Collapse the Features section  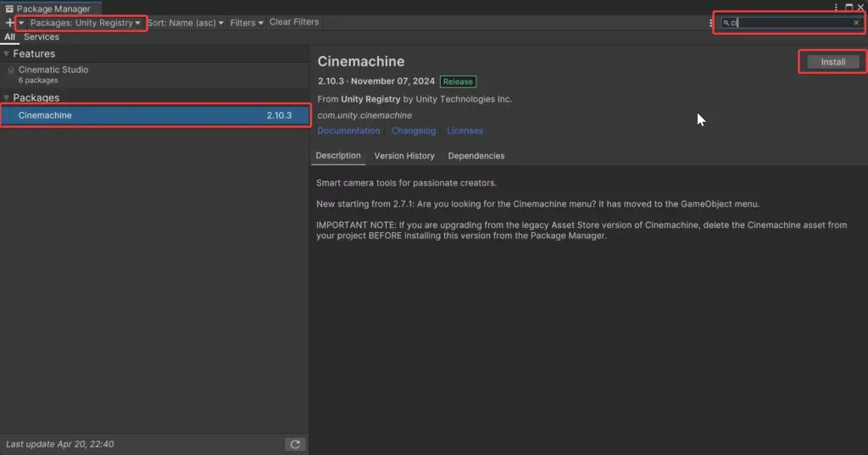click(6, 53)
